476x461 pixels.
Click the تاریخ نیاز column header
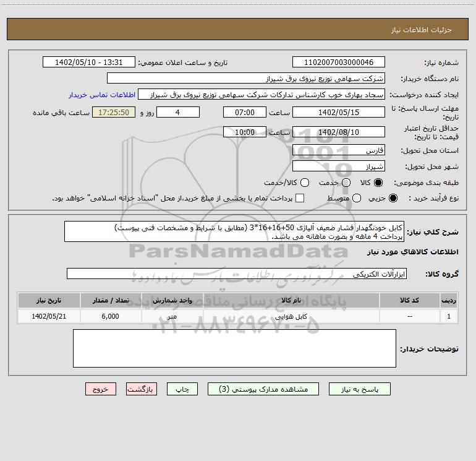tap(49, 300)
